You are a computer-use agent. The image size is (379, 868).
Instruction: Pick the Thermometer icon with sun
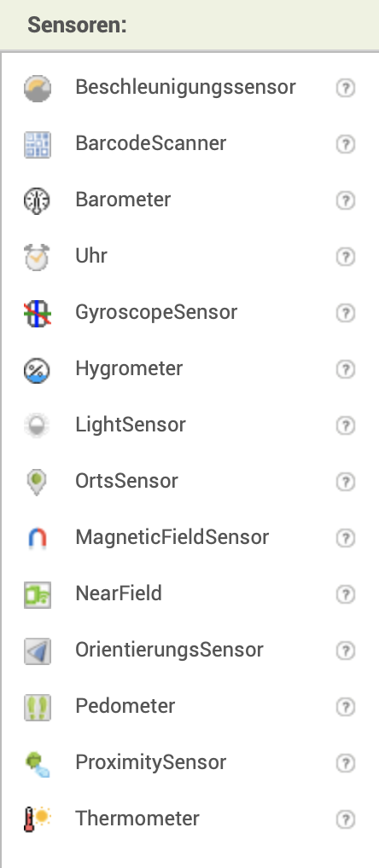coord(37,819)
